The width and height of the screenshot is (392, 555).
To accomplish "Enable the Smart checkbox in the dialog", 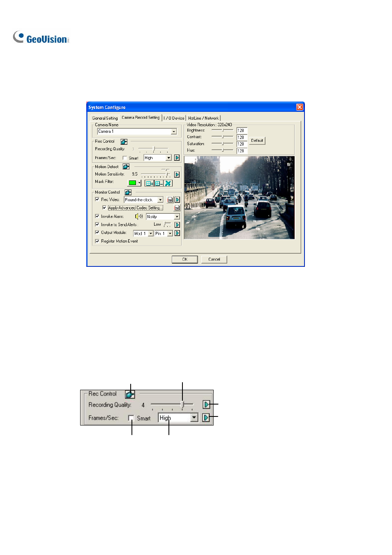I will [125, 158].
